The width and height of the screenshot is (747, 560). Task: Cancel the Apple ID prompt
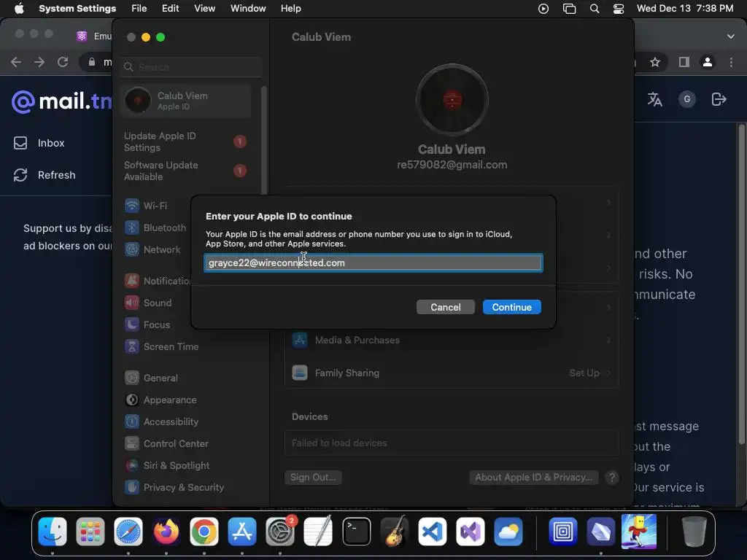446,307
